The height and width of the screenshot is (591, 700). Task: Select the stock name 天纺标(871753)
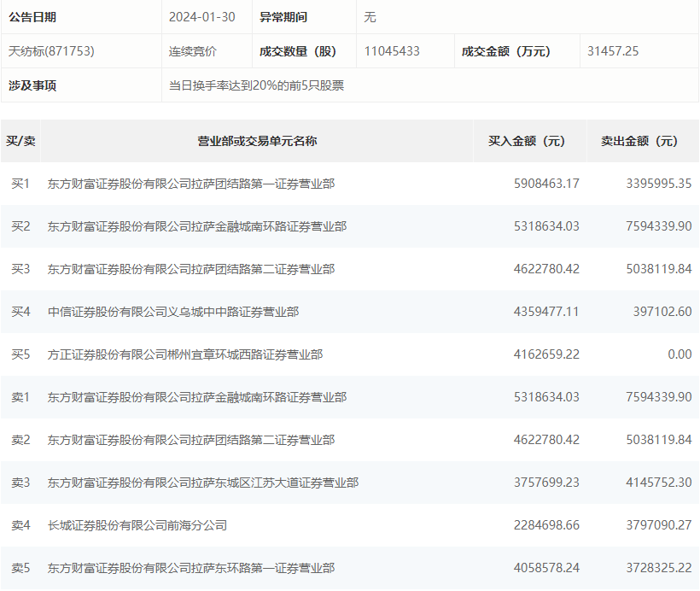[51, 51]
